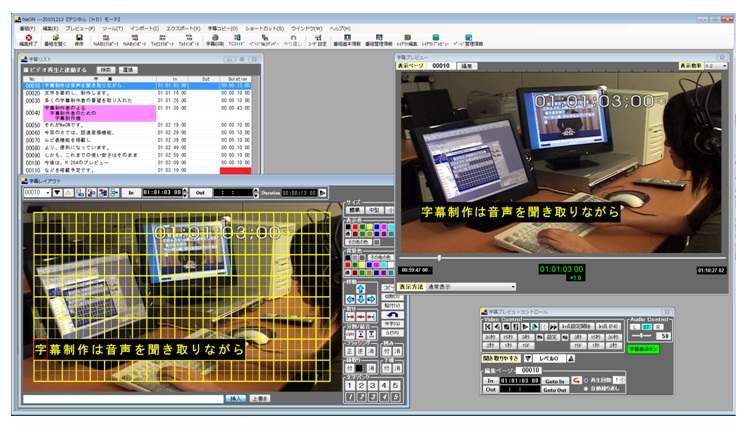Toggle ビデオ再生と連動する checkbox

(x=27, y=70)
